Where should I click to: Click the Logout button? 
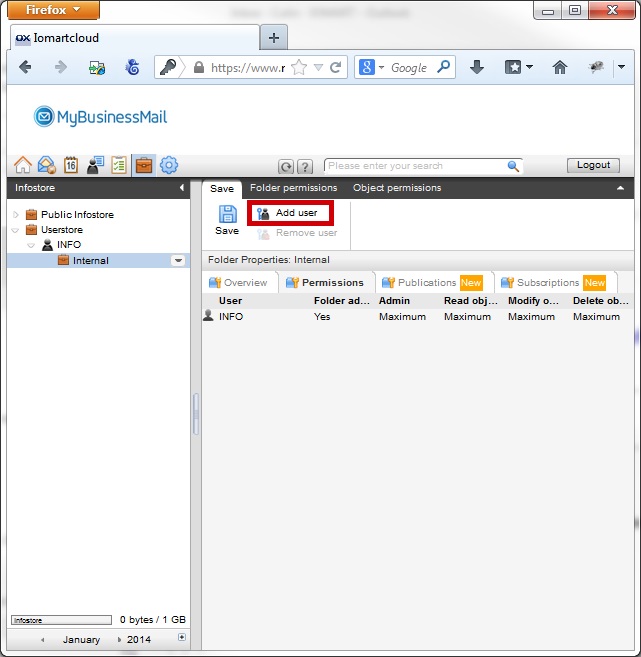pos(593,165)
